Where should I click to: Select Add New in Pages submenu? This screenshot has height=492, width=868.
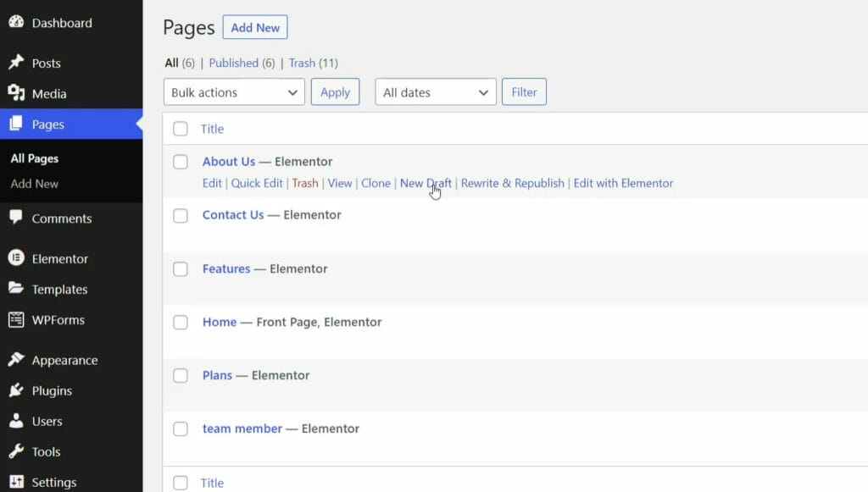pyautogui.click(x=34, y=184)
